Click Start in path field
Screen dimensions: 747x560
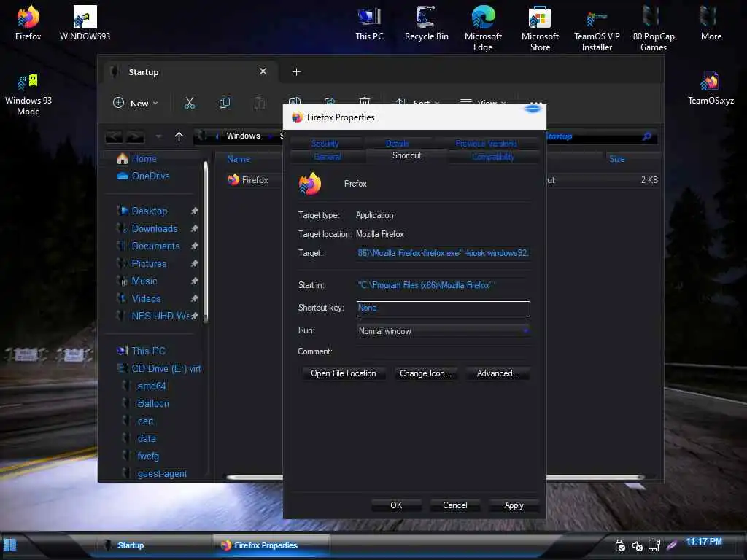pos(443,285)
